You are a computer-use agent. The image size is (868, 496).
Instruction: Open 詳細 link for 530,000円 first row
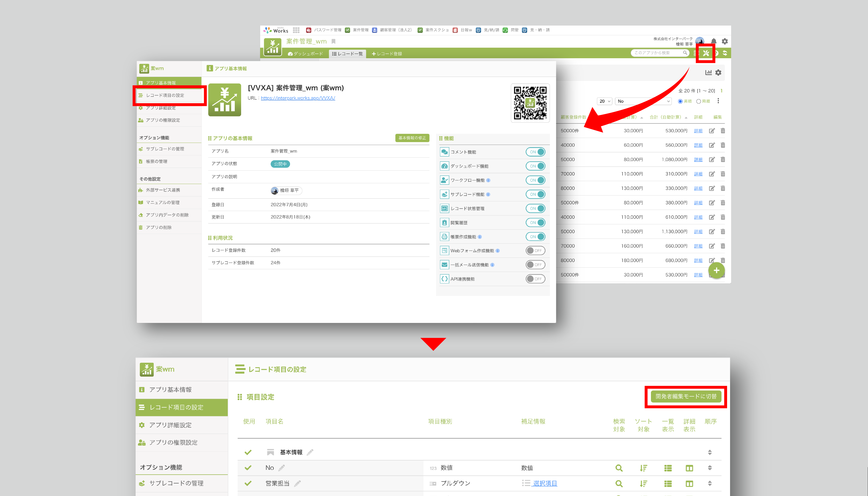click(x=698, y=131)
